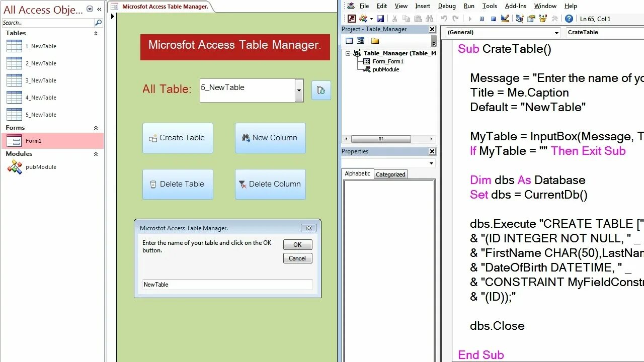Collapse the Modules group
Image resolution: width=644 pixels, height=362 pixels.
coord(96,154)
